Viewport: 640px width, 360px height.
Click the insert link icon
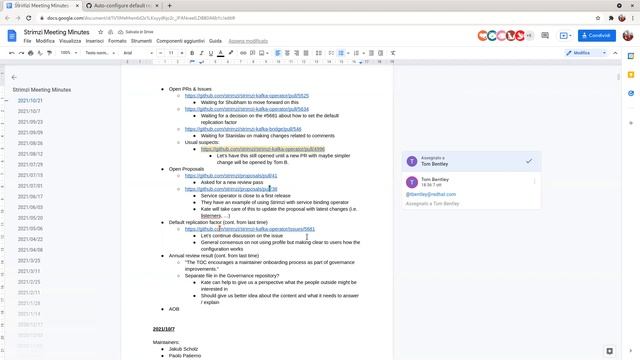click(243, 53)
